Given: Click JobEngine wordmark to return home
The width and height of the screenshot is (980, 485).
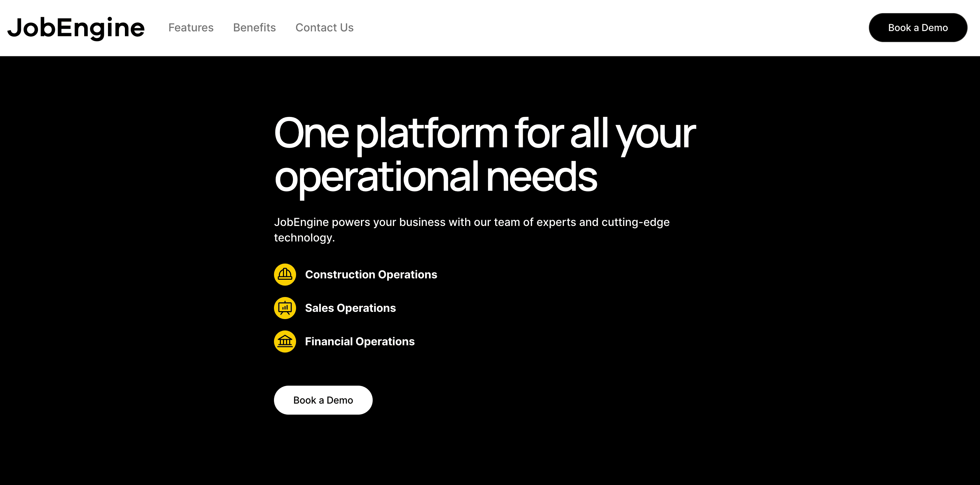Looking at the screenshot, I should click(x=76, y=27).
